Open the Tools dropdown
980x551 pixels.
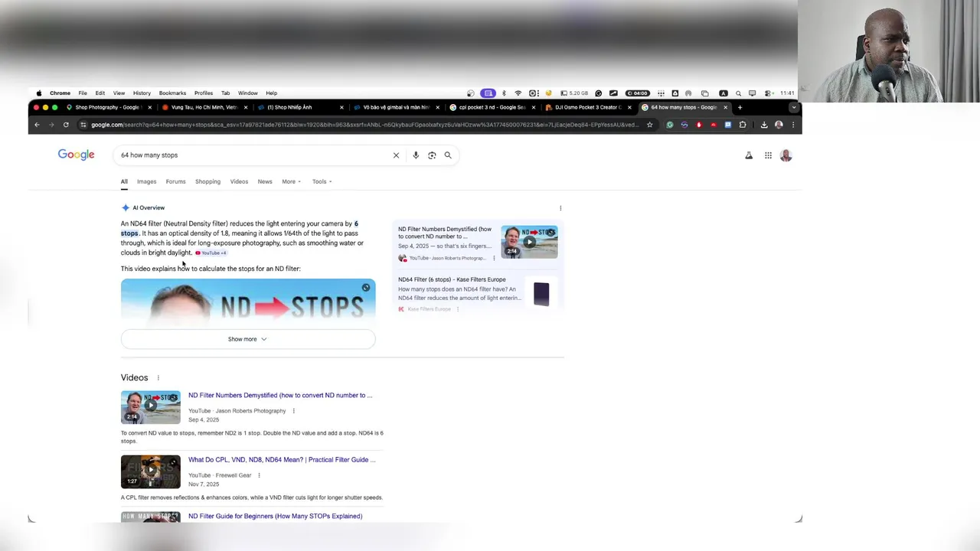click(x=322, y=182)
